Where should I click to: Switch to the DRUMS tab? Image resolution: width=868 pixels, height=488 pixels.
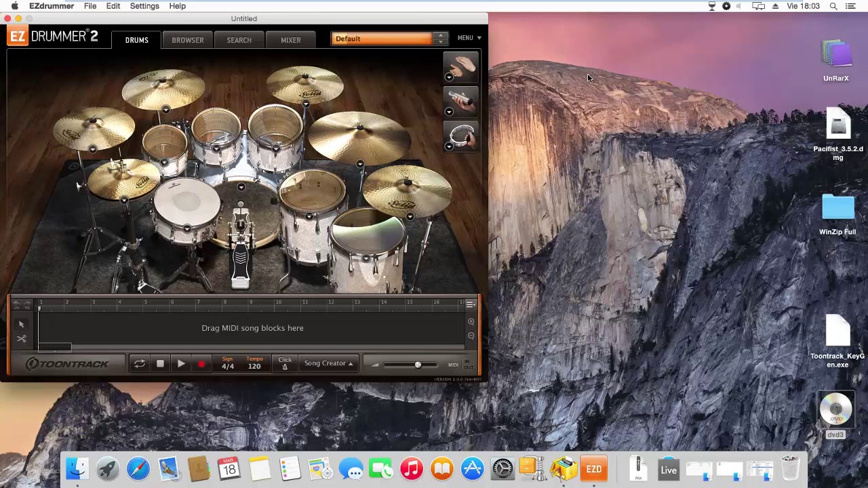click(136, 40)
